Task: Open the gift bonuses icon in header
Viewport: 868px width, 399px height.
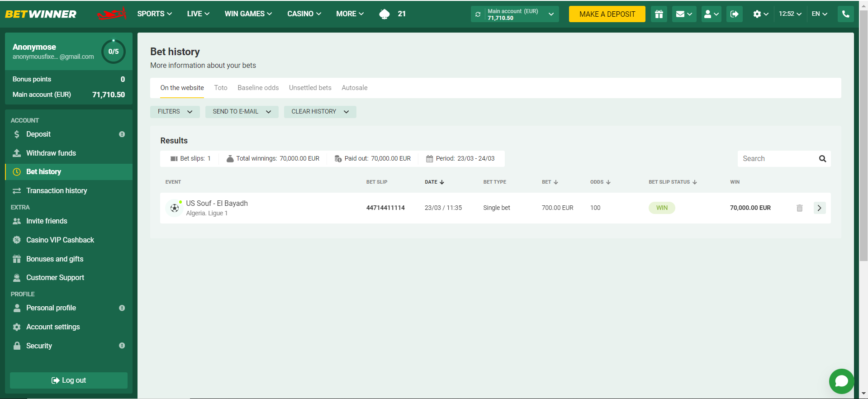Action: (x=659, y=14)
